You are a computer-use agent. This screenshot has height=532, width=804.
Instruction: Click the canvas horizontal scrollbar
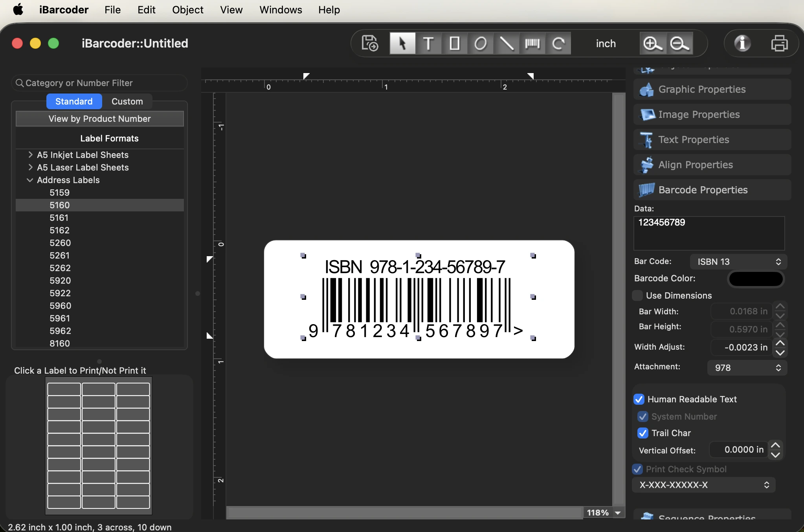404,512
